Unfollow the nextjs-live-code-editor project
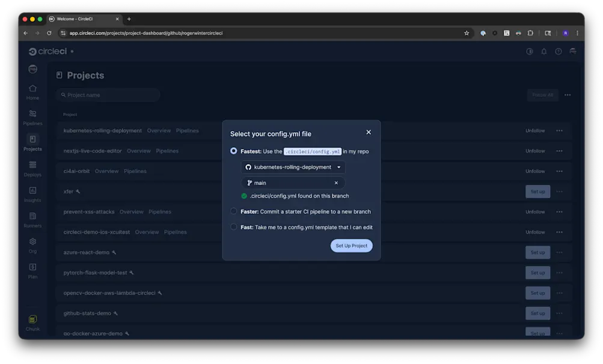Image resolution: width=603 pixels, height=364 pixels. (534, 151)
